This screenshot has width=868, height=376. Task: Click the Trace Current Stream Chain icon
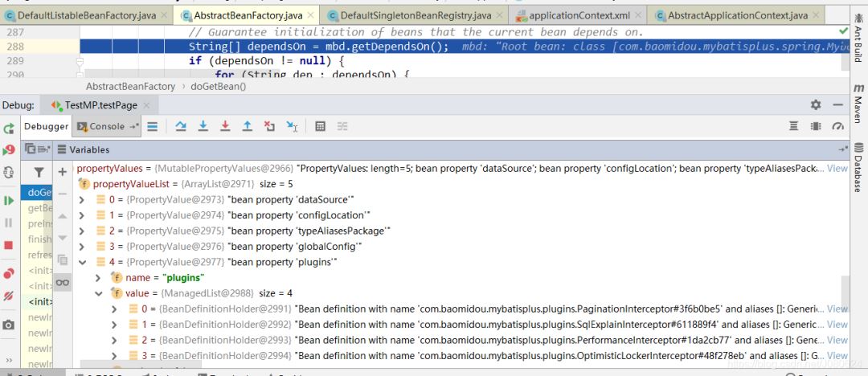(342, 126)
